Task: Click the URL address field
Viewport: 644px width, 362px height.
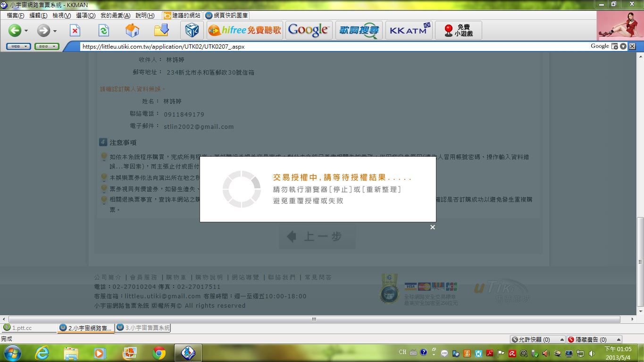Action: pos(330,46)
